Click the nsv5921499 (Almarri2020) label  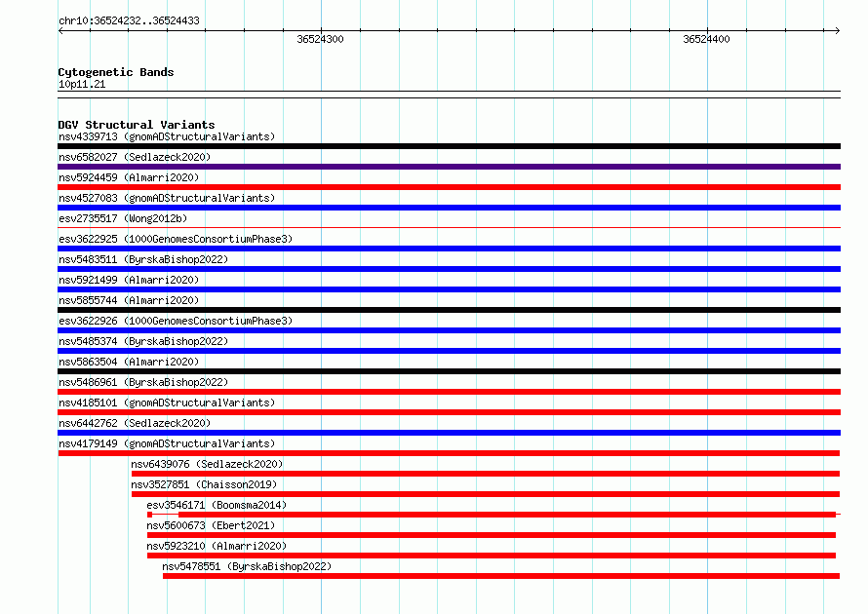129,280
